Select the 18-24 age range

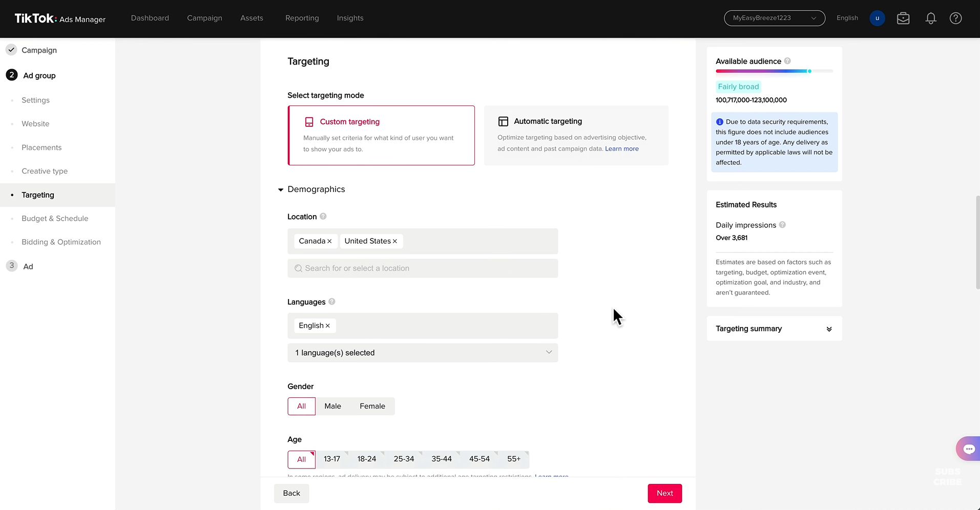[367, 459]
